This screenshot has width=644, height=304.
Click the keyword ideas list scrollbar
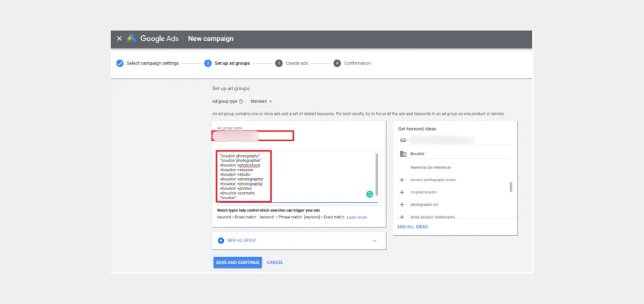[511, 187]
